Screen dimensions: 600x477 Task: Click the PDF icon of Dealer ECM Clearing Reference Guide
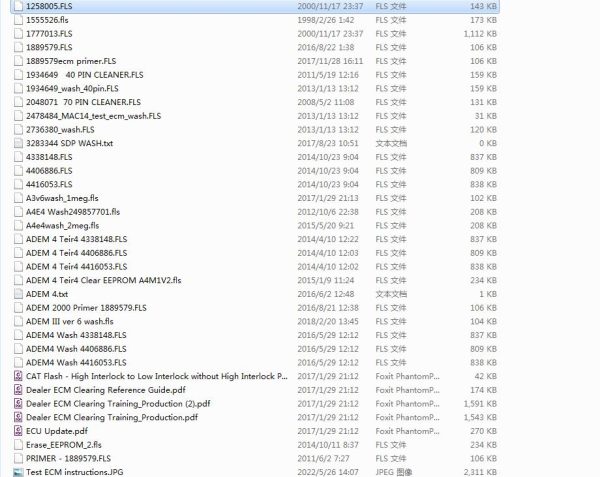coord(18,390)
